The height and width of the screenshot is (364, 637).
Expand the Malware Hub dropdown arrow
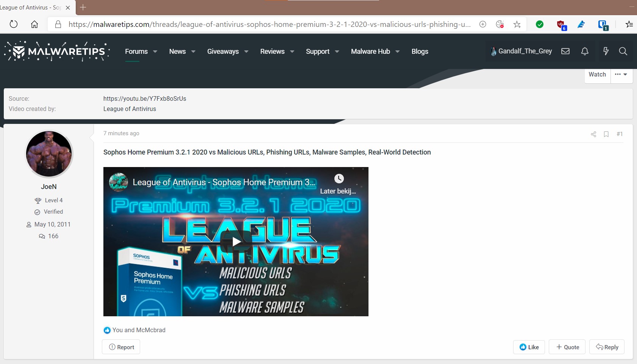tap(397, 52)
